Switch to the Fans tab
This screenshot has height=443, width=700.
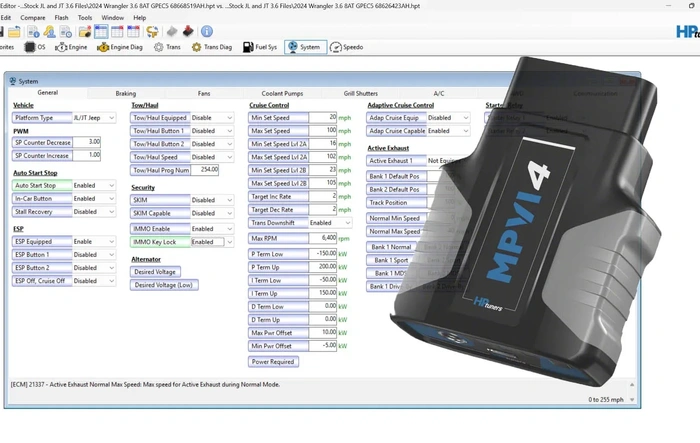[204, 93]
